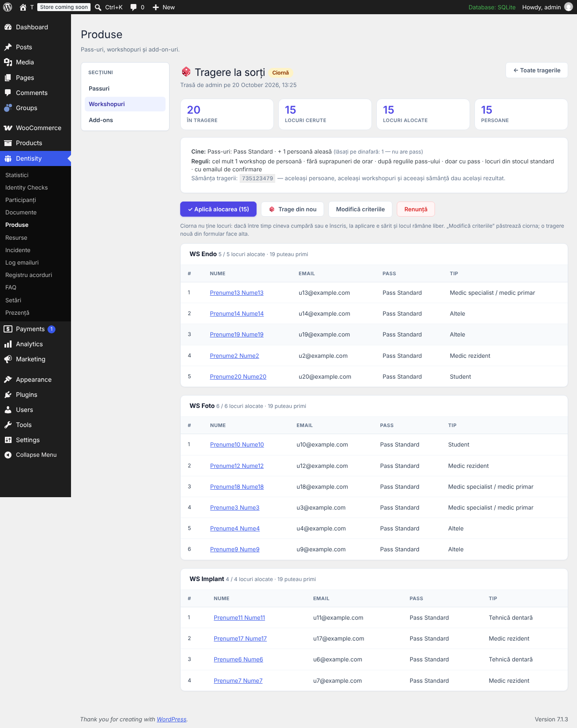Click email u19@example.com
This screenshot has height=728, width=577.
324,335
